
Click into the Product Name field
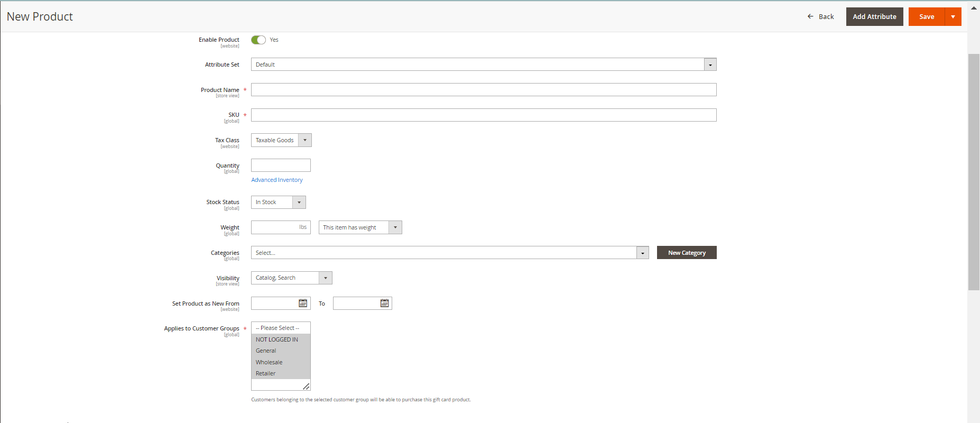click(484, 90)
